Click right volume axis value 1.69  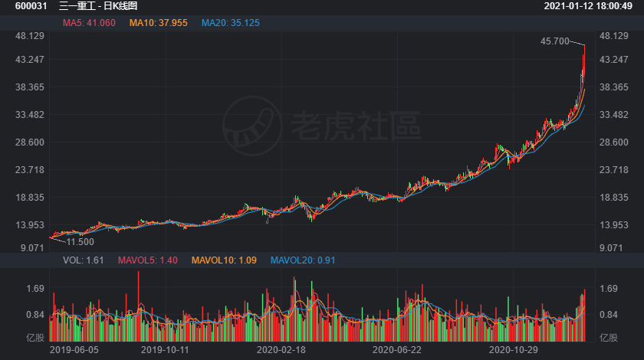[x=608, y=289]
